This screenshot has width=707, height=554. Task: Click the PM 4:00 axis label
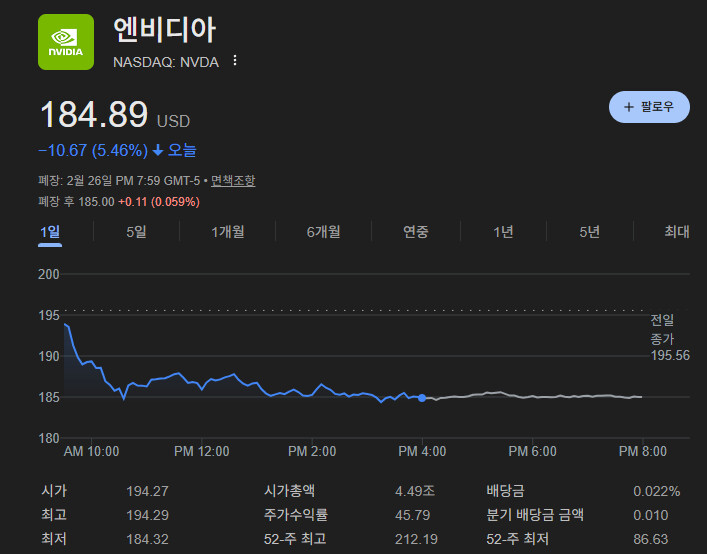[x=422, y=451]
